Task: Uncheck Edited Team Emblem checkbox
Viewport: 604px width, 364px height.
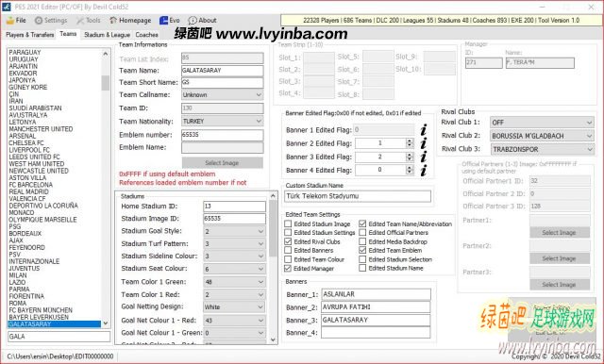Action: [362, 250]
